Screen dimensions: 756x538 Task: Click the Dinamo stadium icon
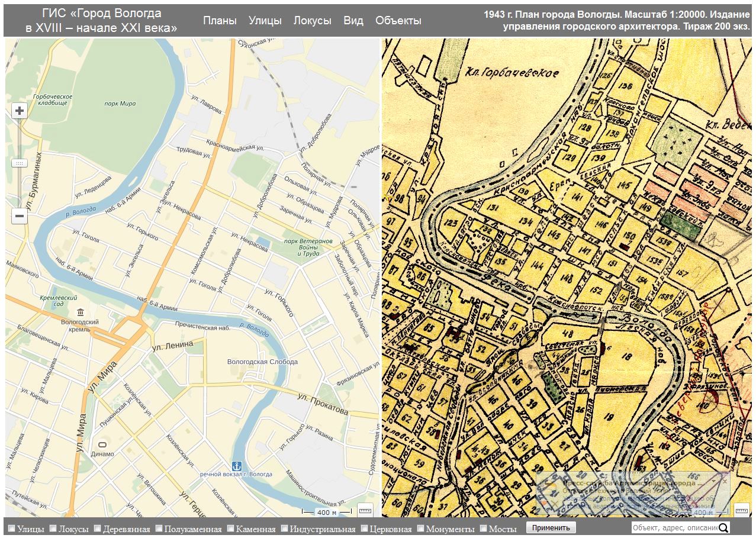tap(103, 445)
